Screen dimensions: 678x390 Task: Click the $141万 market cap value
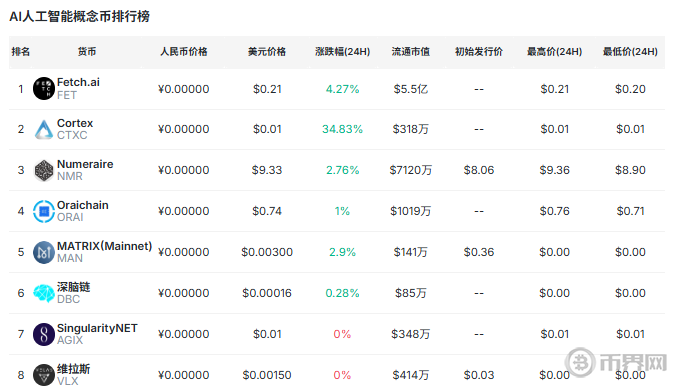411,252
